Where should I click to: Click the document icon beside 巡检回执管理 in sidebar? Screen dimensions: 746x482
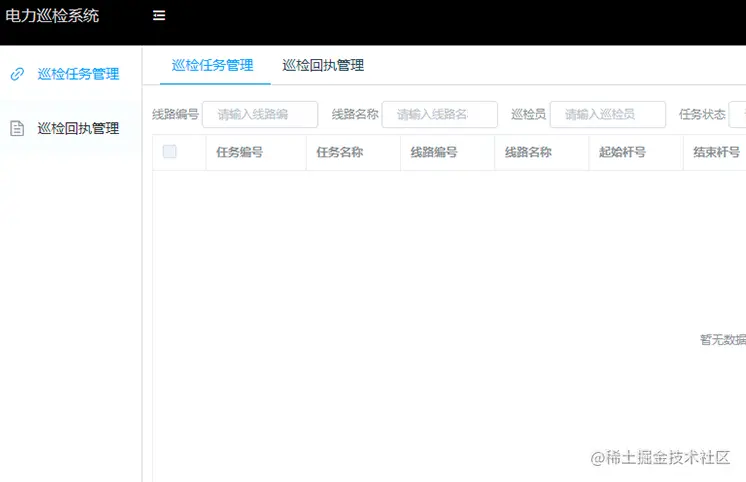[x=17, y=128]
